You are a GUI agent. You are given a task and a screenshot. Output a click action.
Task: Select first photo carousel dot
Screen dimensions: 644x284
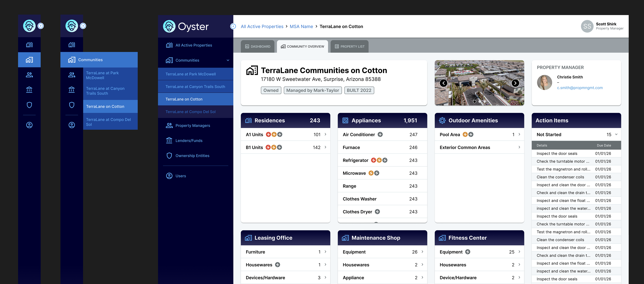click(x=474, y=101)
